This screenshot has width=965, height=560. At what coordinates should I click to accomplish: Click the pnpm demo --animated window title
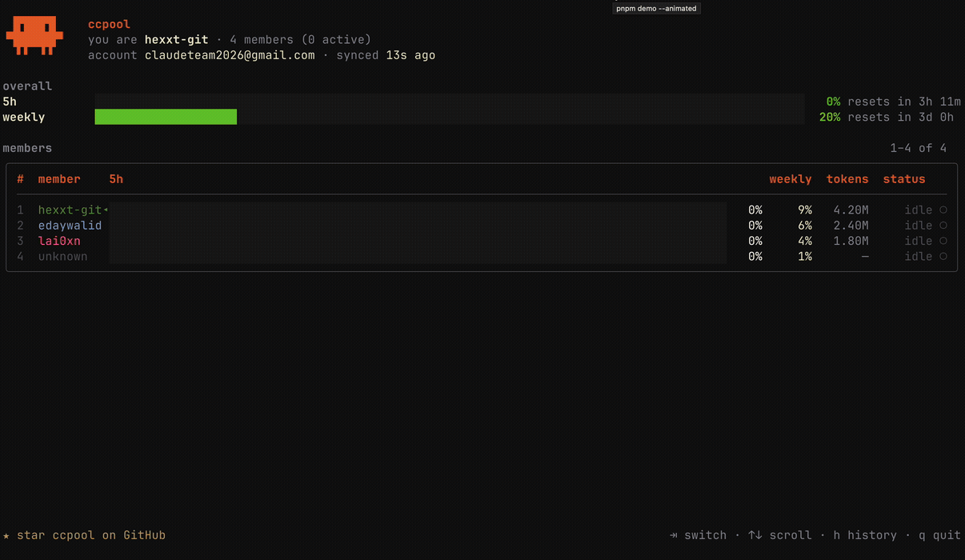656,9
